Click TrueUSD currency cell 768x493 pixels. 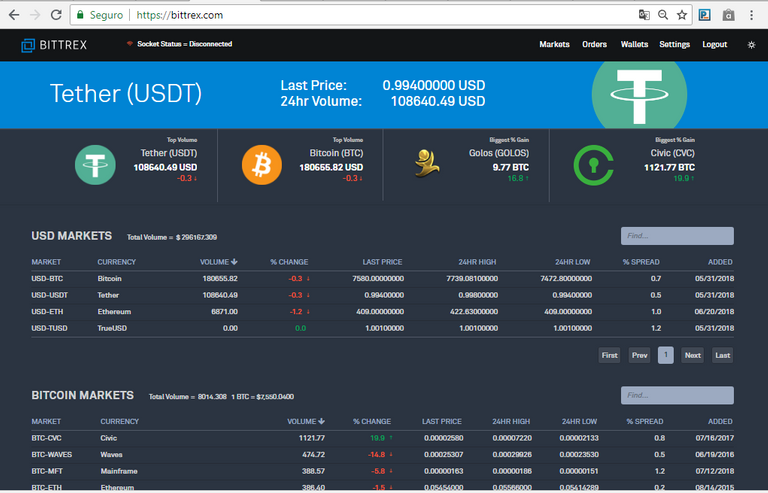(112, 328)
